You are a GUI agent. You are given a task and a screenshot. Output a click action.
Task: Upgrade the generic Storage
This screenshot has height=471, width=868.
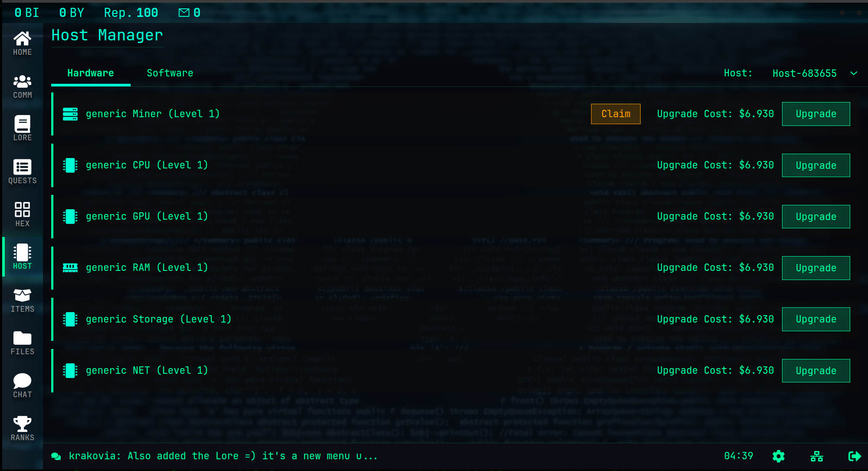point(815,319)
